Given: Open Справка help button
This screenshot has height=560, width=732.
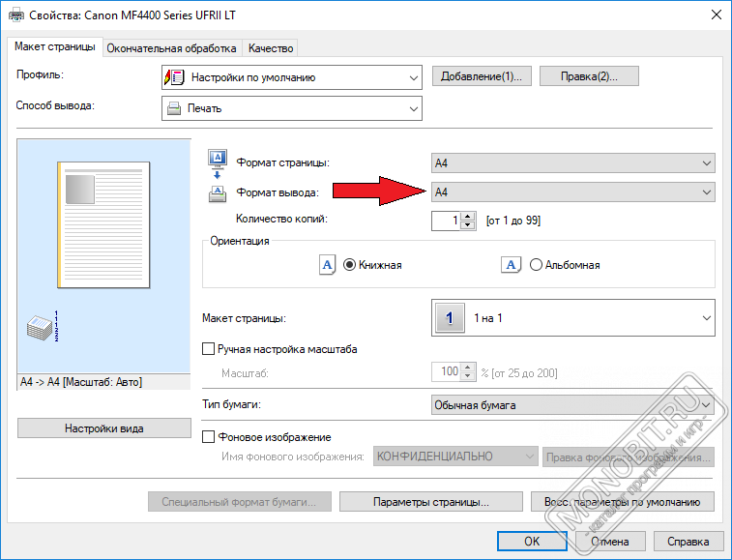Looking at the screenshot, I should coord(688,542).
